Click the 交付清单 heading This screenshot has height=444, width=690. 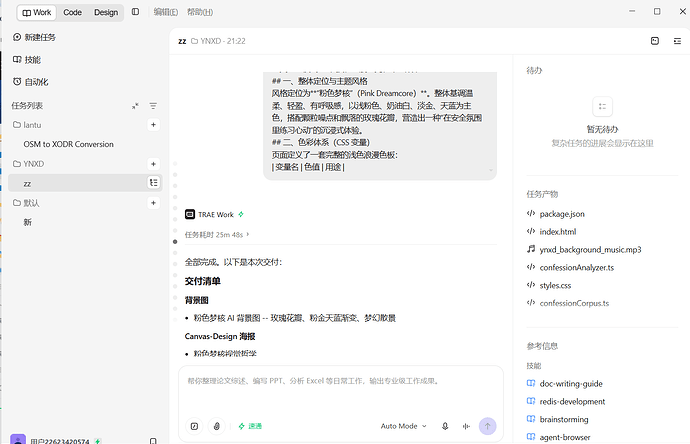[202, 281]
